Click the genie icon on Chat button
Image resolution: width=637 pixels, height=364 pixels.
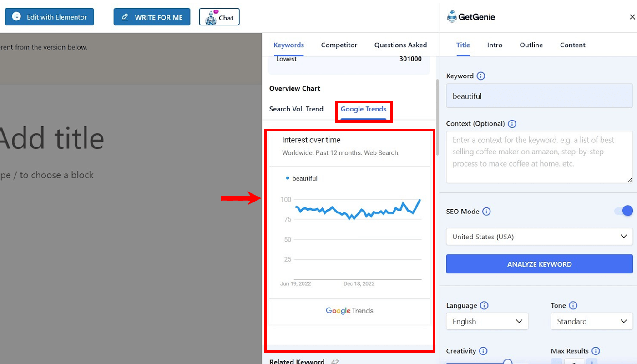click(x=211, y=17)
